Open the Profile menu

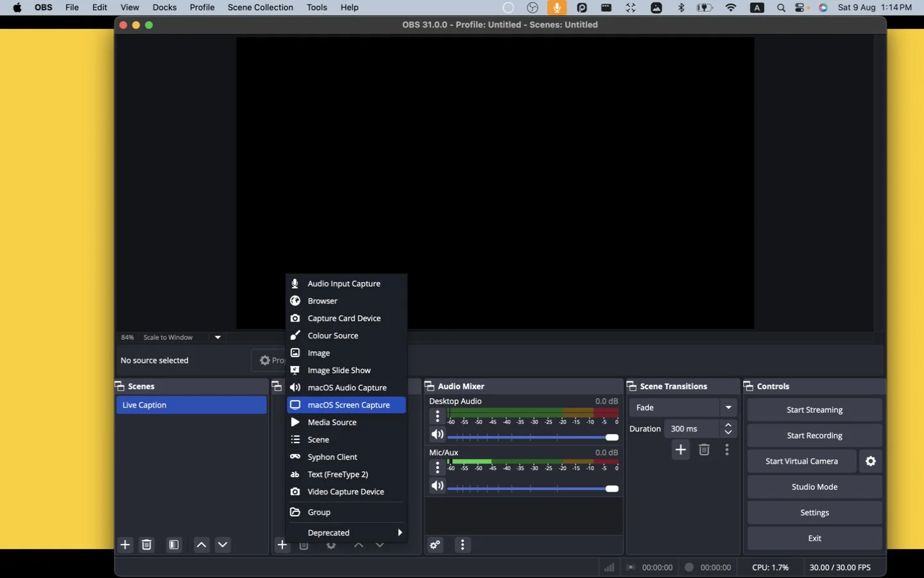pos(202,8)
